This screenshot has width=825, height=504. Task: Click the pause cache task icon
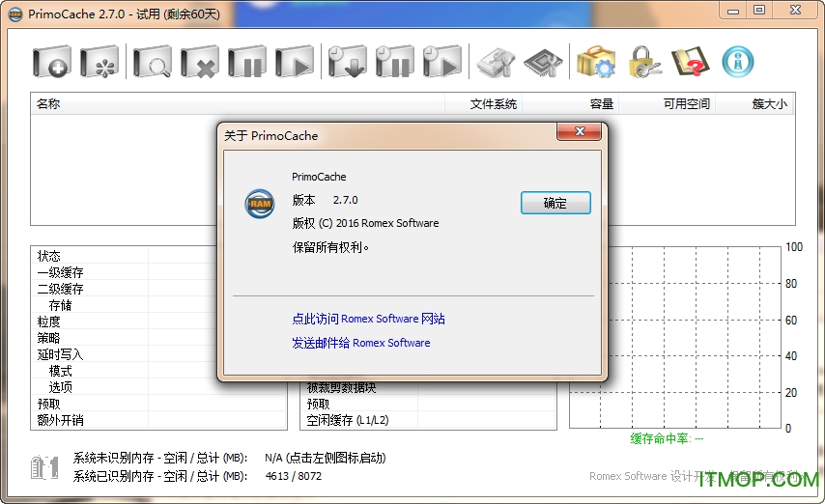point(247,62)
